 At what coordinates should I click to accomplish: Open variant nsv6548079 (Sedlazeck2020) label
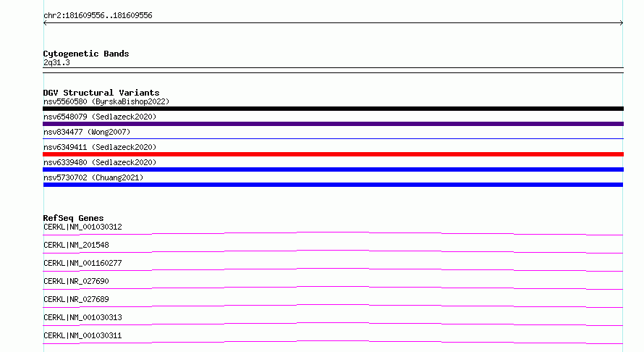coord(100,117)
